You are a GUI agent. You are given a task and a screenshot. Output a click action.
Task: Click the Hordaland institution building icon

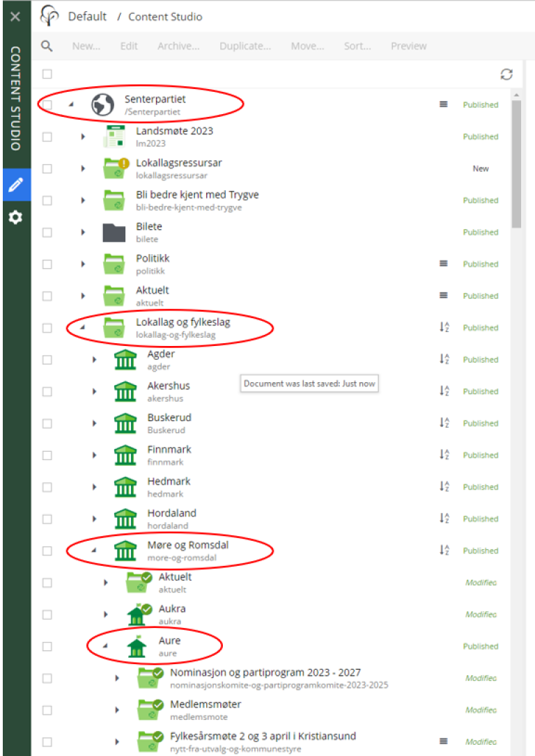pyautogui.click(x=125, y=519)
